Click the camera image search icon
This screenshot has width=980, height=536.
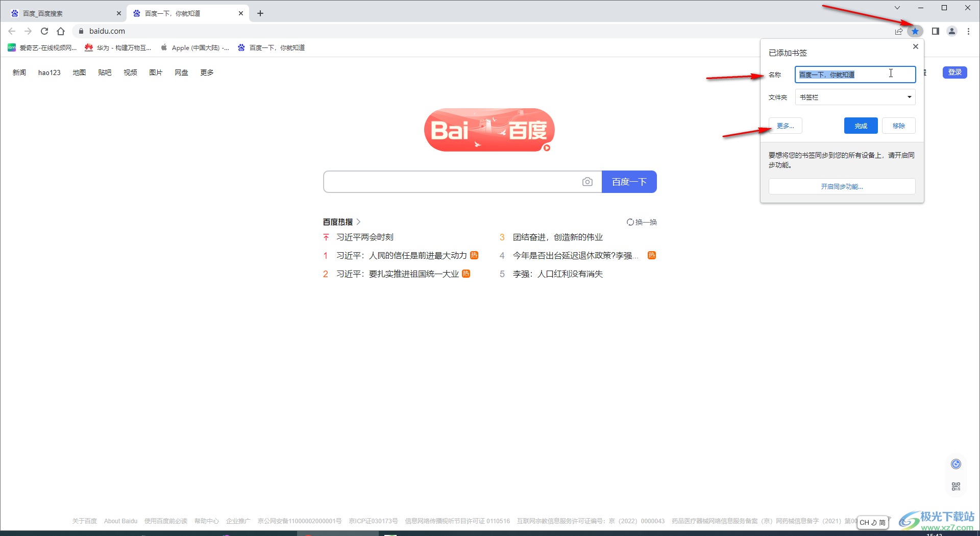pos(587,182)
